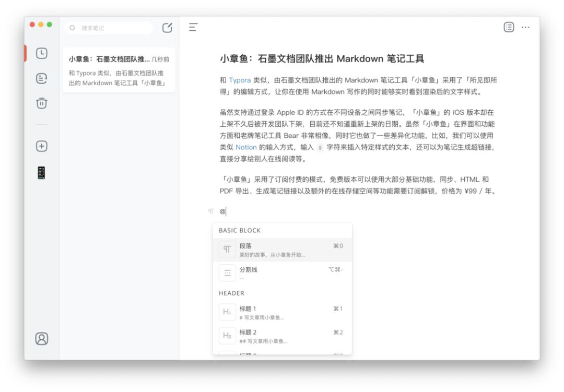The image size is (564, 392).
Task: Click the ⌘2 shortcut next to 标题 2
Action: pos(338,332)
